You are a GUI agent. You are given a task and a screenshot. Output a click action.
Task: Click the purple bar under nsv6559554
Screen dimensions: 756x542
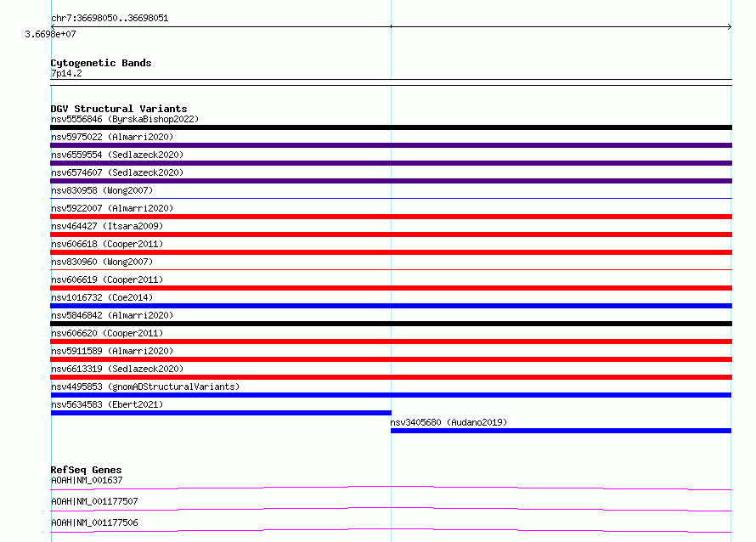[x=391, y=163]
